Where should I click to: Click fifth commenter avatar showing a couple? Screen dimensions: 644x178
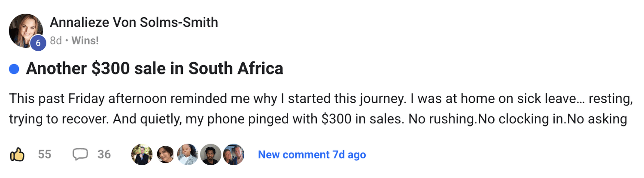point(234,154)
